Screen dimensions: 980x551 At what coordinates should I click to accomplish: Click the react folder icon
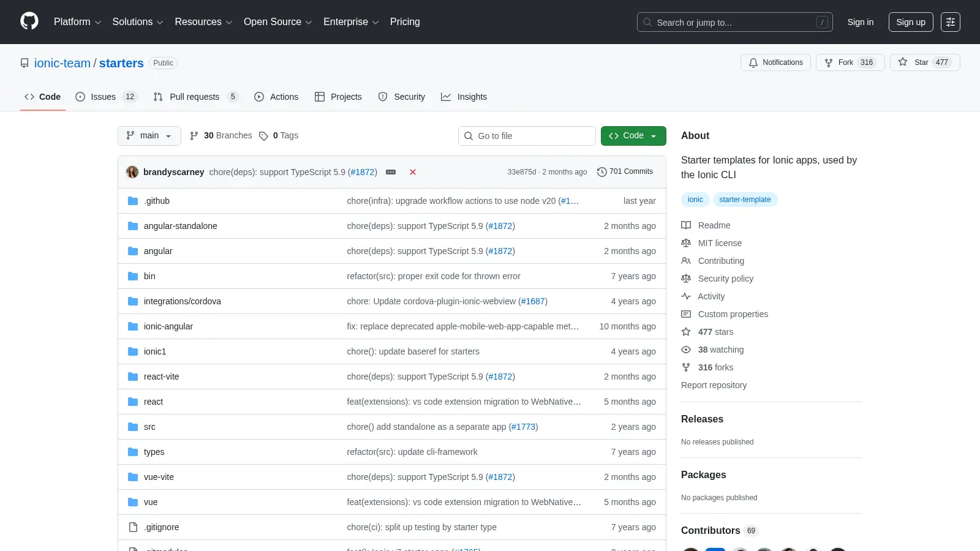(x=133, y=402)
